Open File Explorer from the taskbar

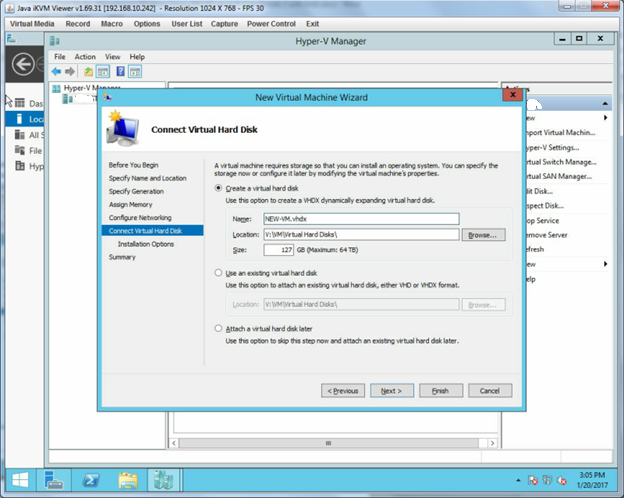tap(128, 480)
